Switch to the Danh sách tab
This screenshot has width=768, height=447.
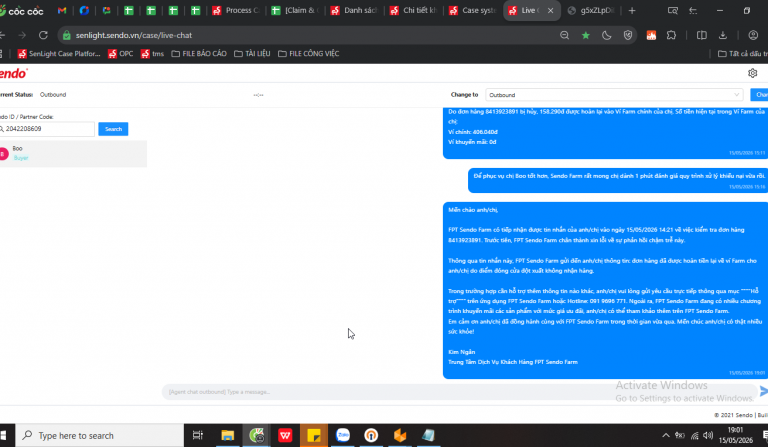[355, 10]
